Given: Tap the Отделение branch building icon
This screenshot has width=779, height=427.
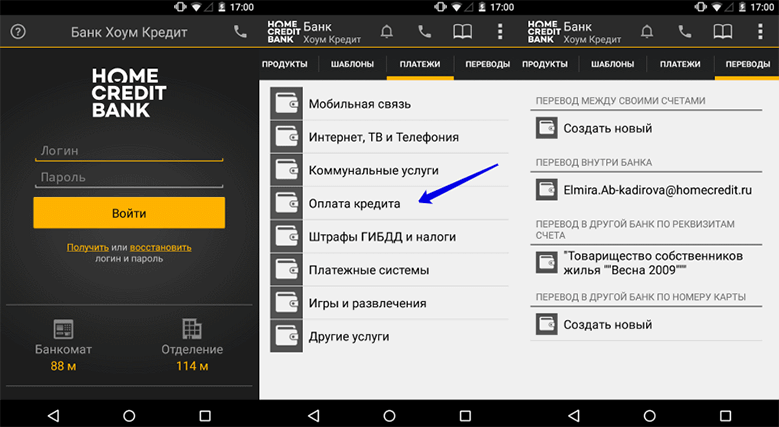Looking at the screenshot, I should [x=192, y=329].
